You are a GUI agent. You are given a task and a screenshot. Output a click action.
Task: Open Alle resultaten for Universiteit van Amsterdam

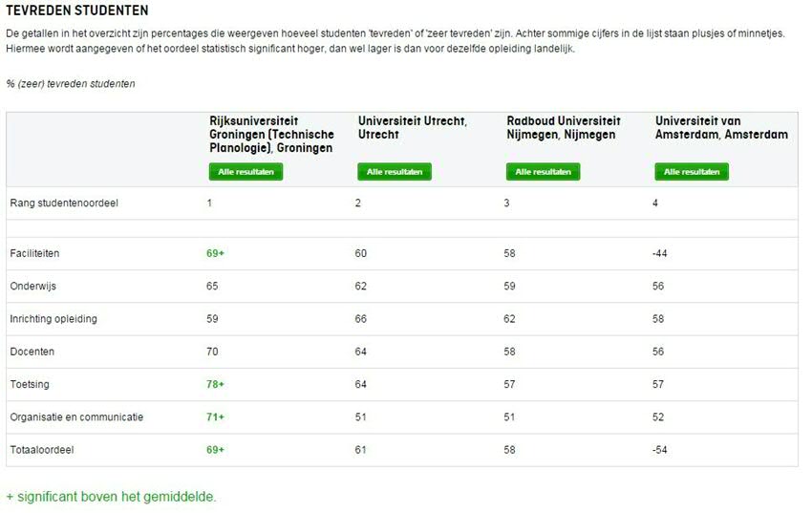click(x=692, y=172)
